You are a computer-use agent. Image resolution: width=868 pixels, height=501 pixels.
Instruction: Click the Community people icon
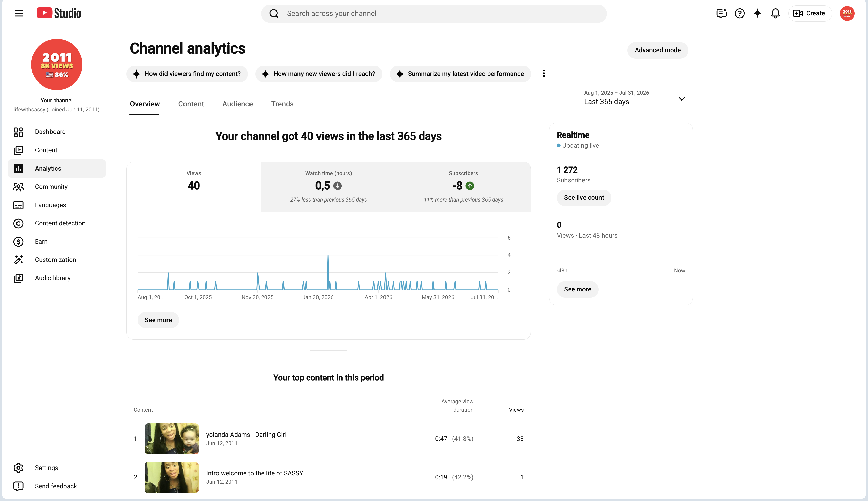pos(18,187)
